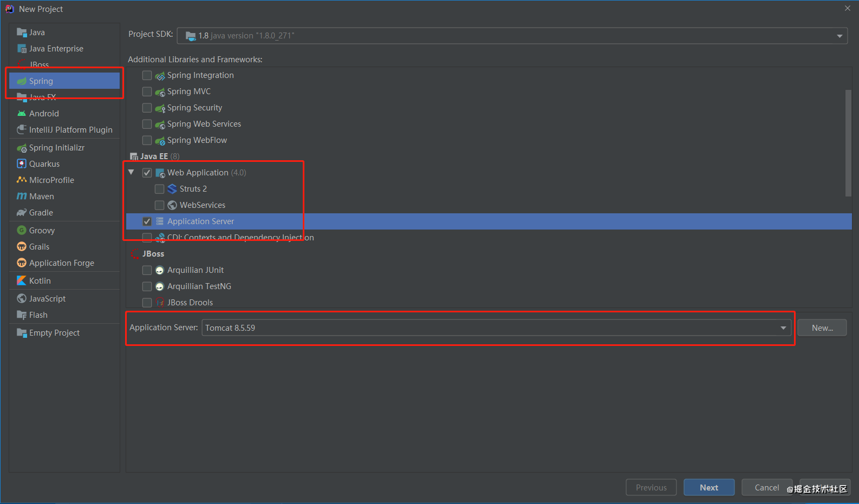Enable the Arquillian JUnit checkbox
The height and width of the screenshot is (504, 859).
(147, 270)
